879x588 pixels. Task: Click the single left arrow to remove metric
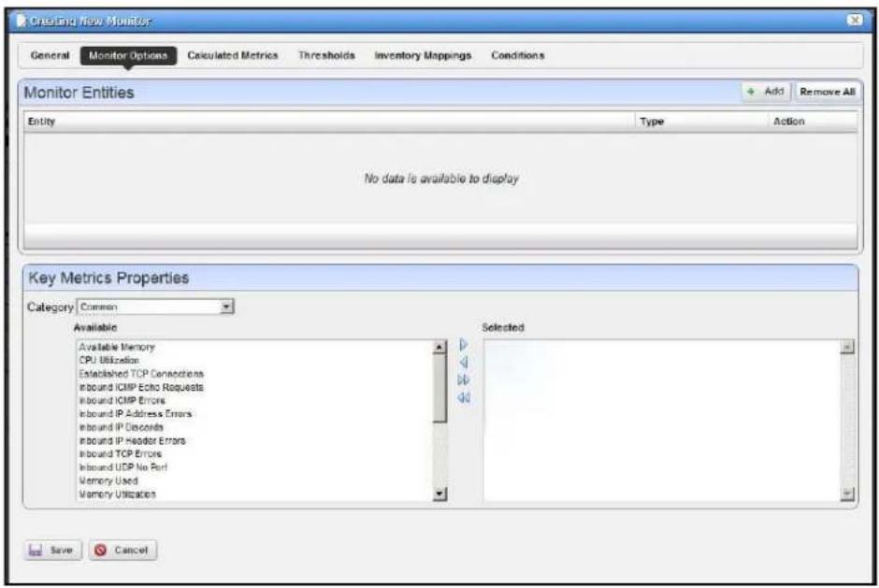(x=464, y=363)
